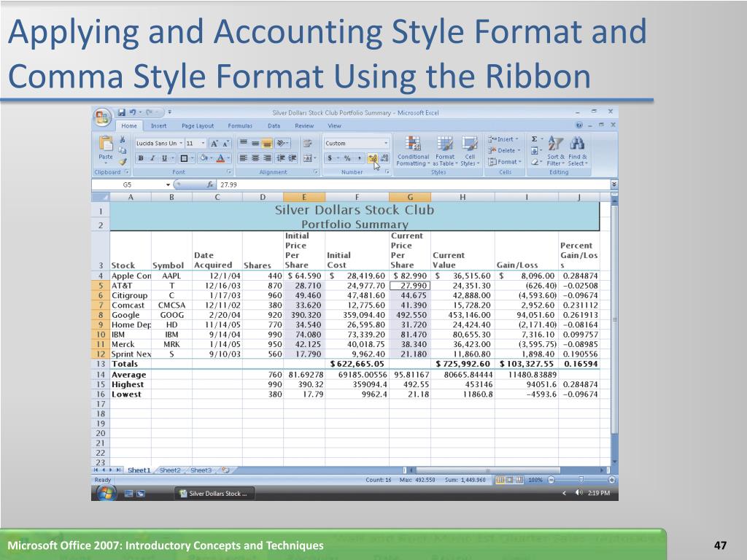Image resolution: width=747 pixels, height=560 pixels.
Task: Open the Data tab
Action: 274,125
